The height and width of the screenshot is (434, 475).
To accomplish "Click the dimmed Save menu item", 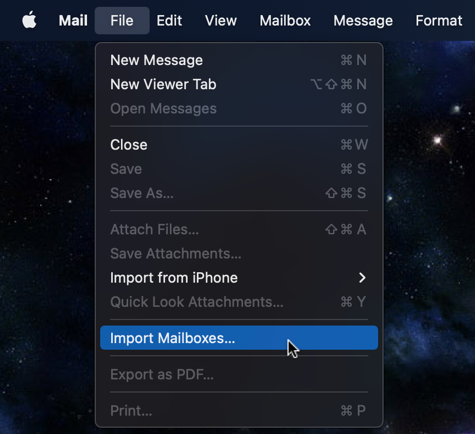I will click(x=239, y=169).
